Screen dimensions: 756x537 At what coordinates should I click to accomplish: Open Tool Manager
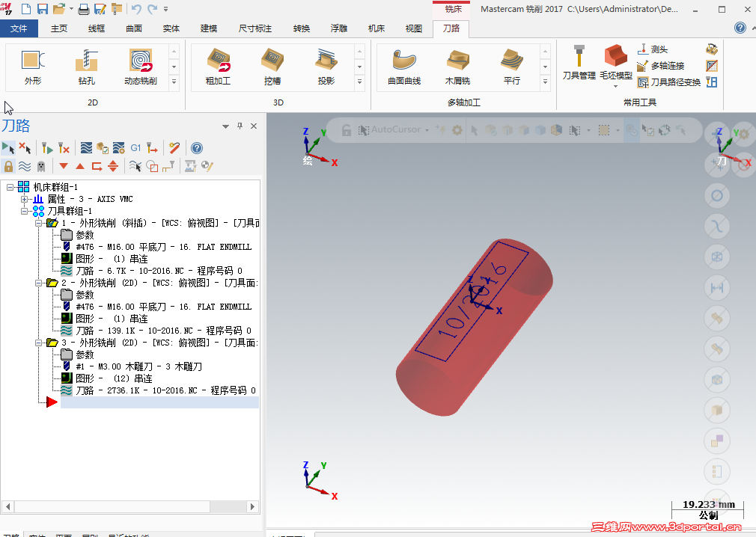[579, 63]
